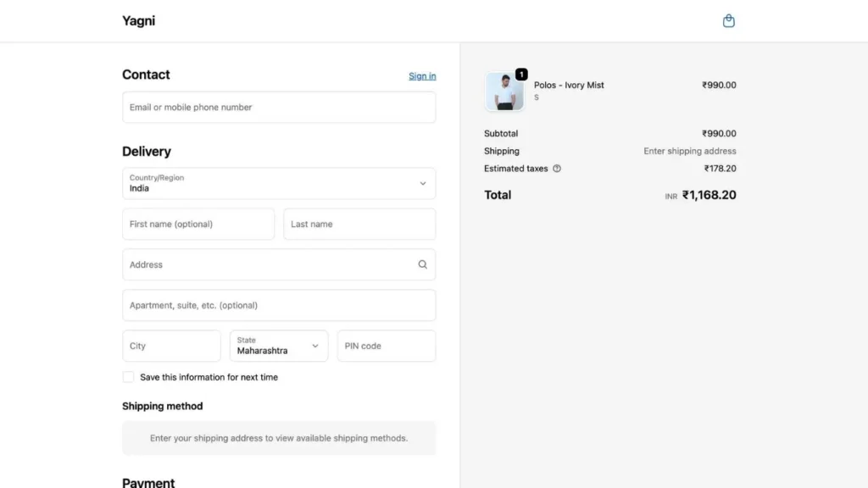Click the address search magnifier icon
Screen dimensions: 868x488
click(422, 264)
